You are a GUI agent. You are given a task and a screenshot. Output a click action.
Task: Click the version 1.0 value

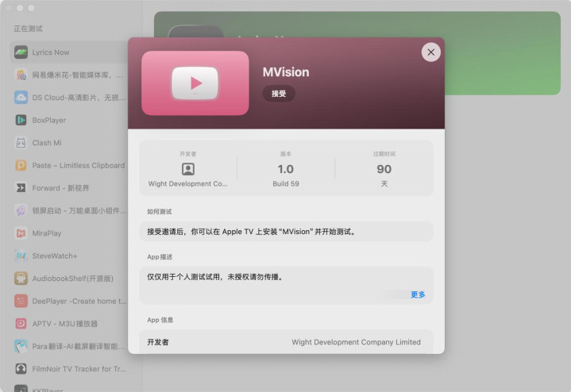pos(286,169)
